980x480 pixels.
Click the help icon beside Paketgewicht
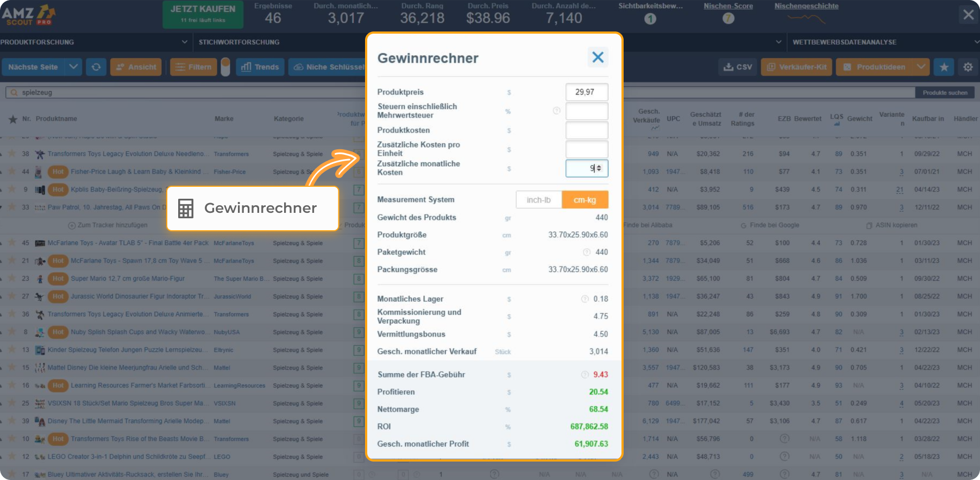coord(587,252)
